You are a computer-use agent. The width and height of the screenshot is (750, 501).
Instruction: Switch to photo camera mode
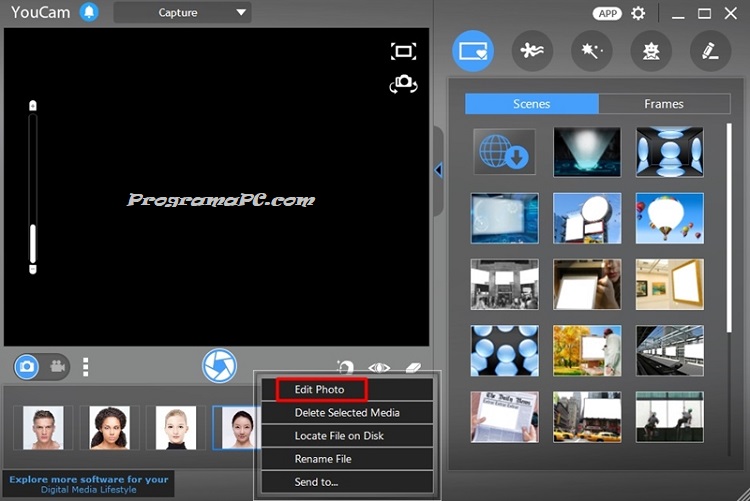pos(28,367)
